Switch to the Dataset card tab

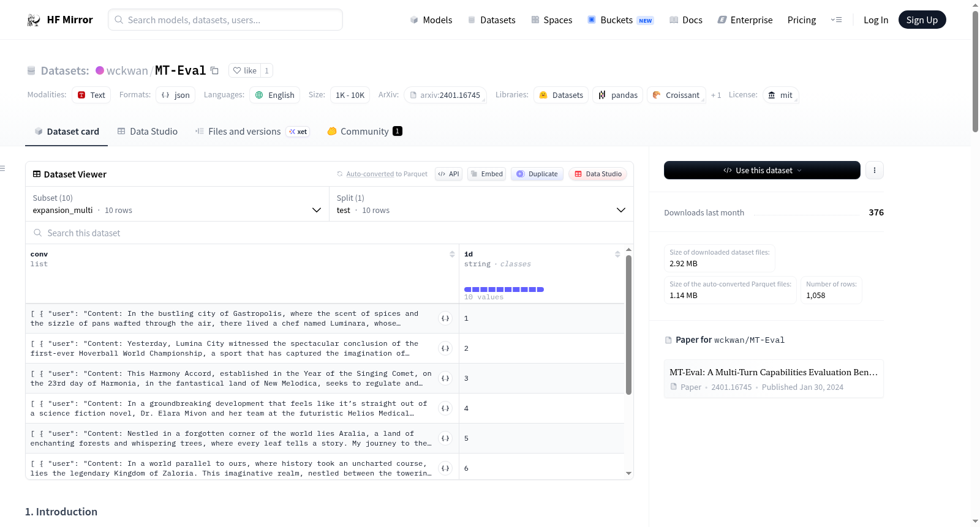[x=67, y=131]
